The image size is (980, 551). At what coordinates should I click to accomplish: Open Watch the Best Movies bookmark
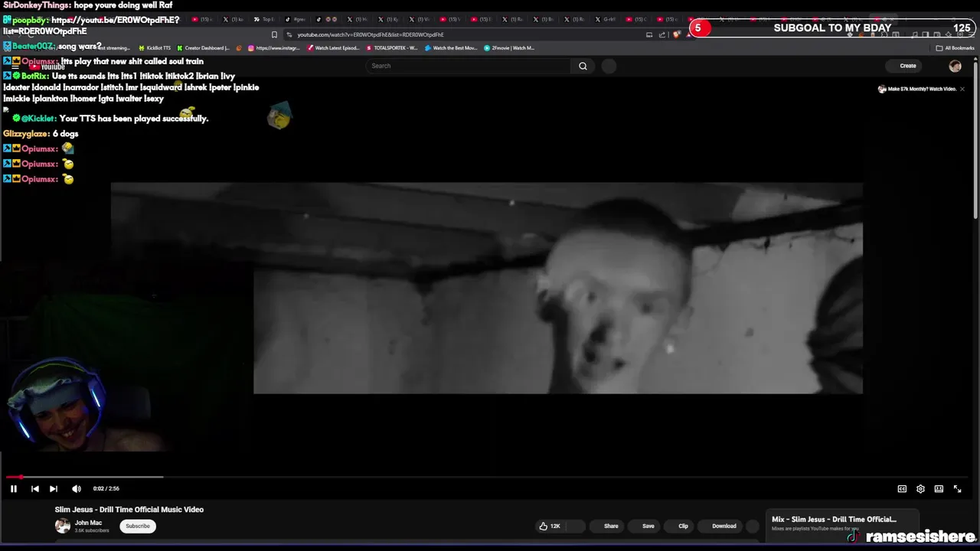[x=451, y=47]
